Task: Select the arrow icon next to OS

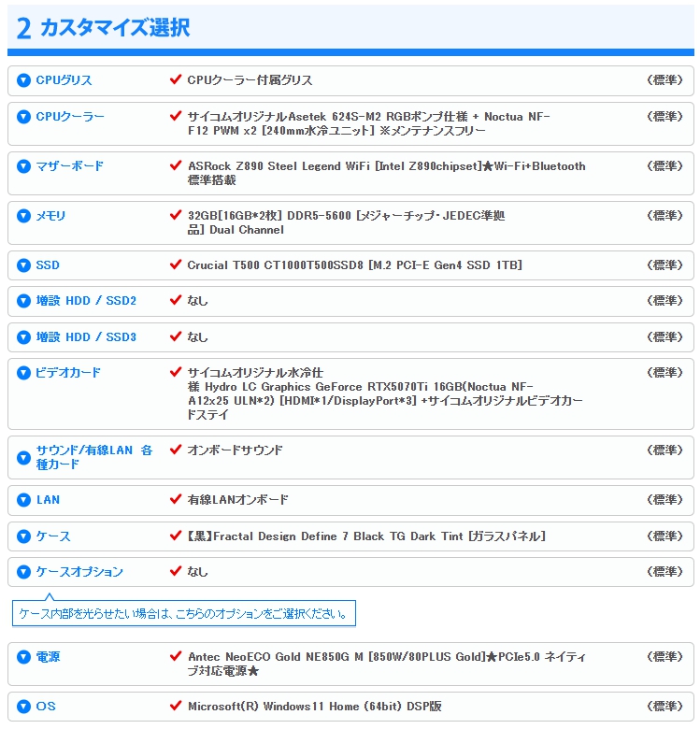Action: (23, 707)
